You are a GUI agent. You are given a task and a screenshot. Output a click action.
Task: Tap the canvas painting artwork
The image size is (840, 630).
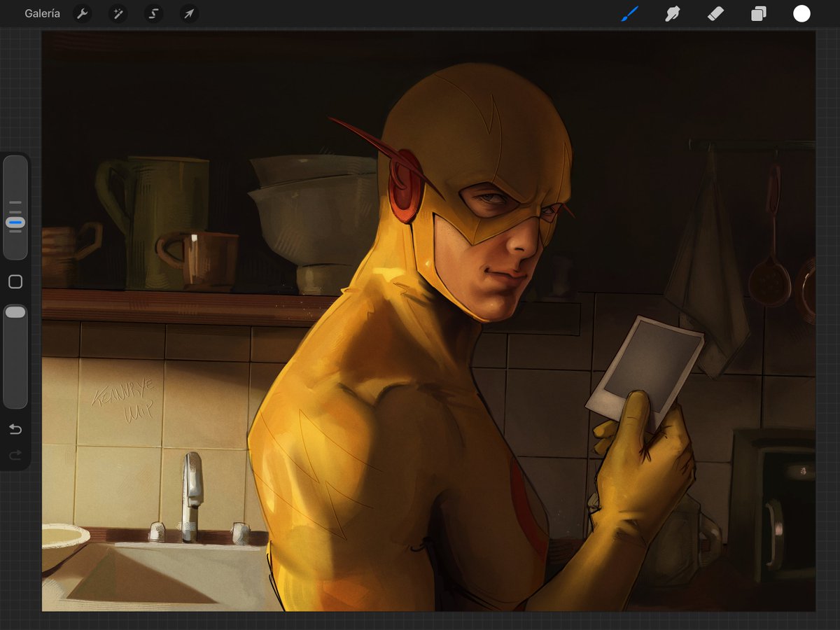(x=428, y=321)
